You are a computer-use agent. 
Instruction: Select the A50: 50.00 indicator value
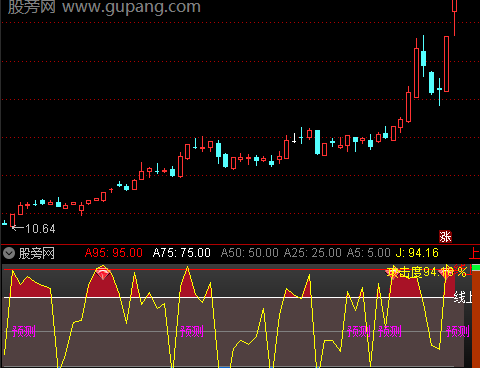(250, 253)
